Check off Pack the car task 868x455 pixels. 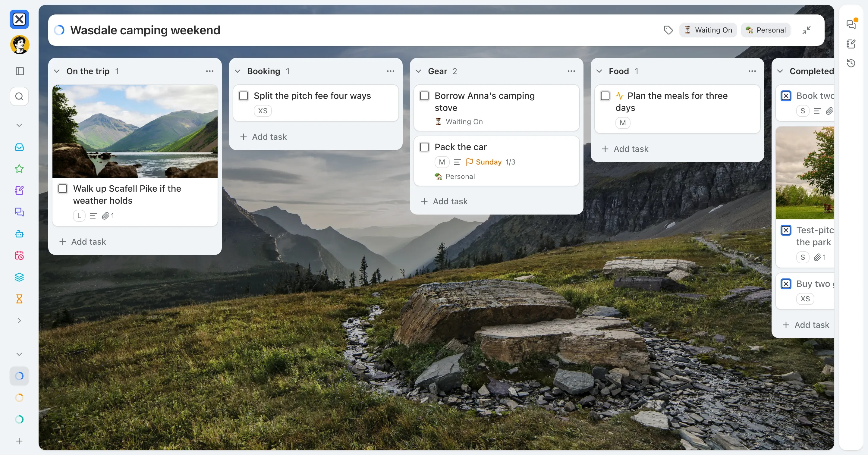pos(425,147)
